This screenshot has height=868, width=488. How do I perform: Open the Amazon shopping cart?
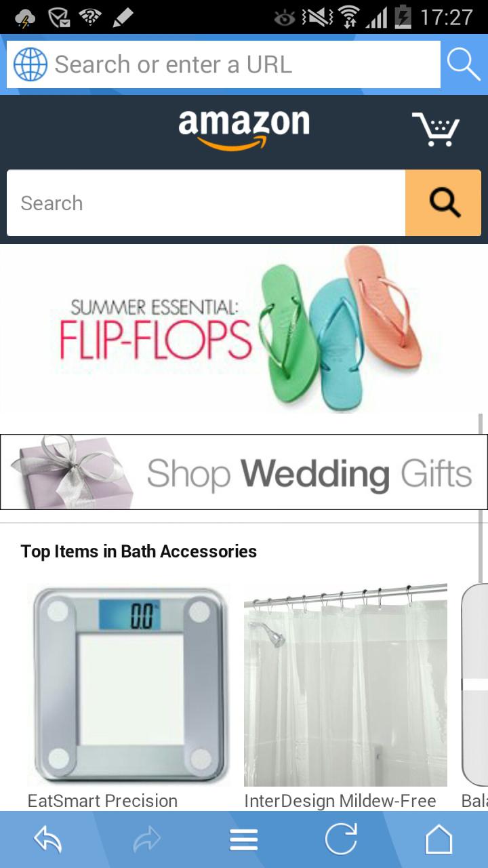[436, 129]
